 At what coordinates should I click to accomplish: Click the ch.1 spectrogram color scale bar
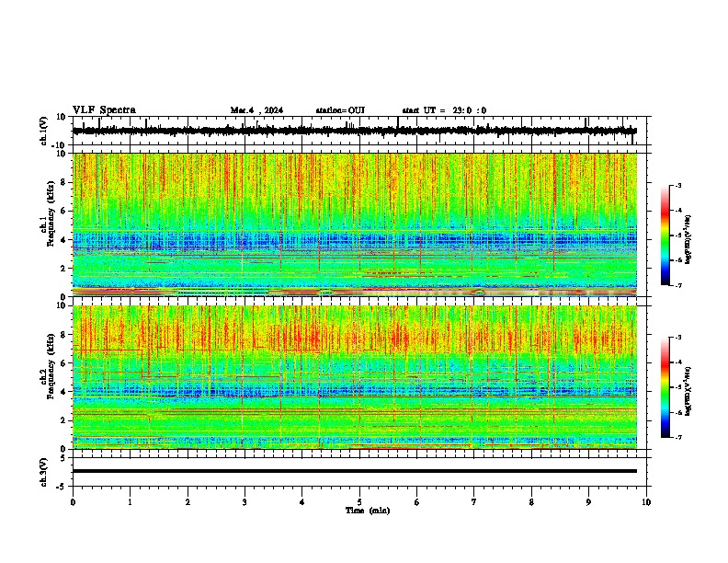[x=665, y=236]
